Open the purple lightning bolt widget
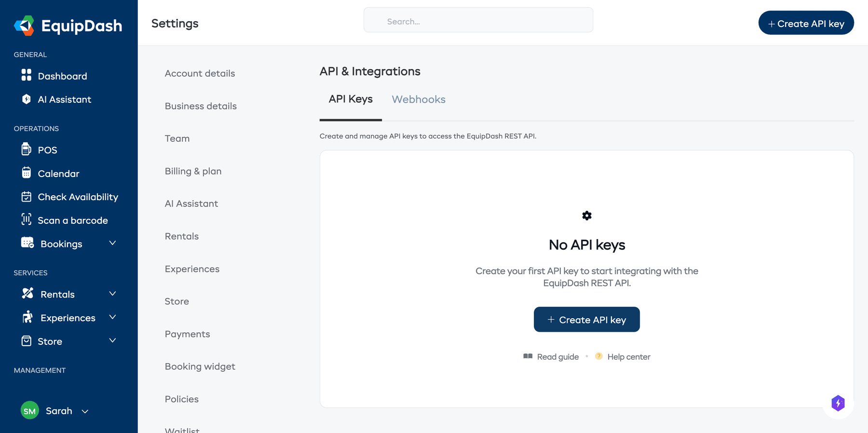The image size is (868, 433). point(838,403)
